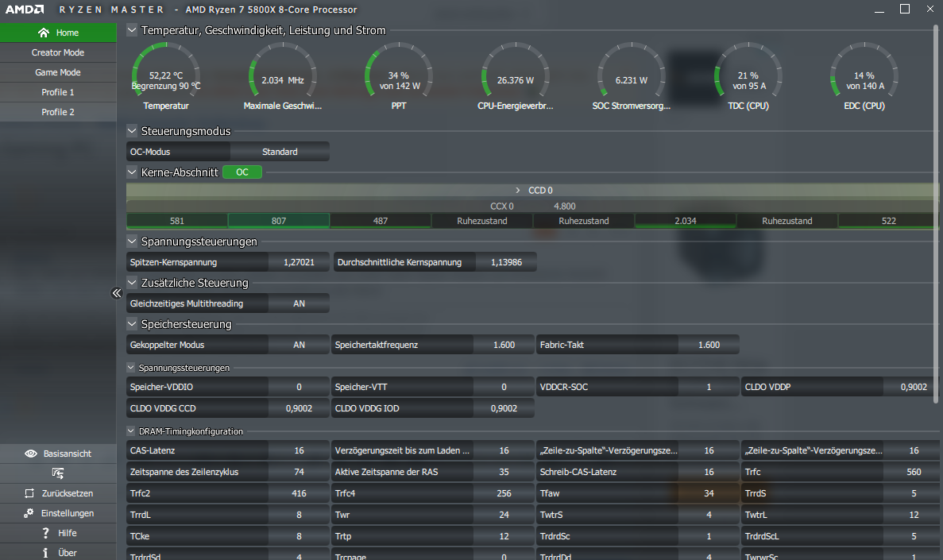Click the green OC badge

tap(242, 172)
